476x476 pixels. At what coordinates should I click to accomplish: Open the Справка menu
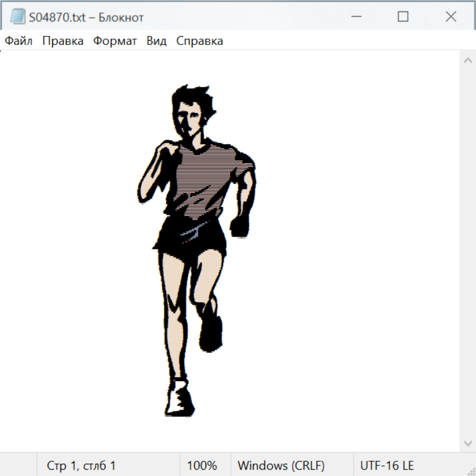pyautogui.click(x=199, y=41)
